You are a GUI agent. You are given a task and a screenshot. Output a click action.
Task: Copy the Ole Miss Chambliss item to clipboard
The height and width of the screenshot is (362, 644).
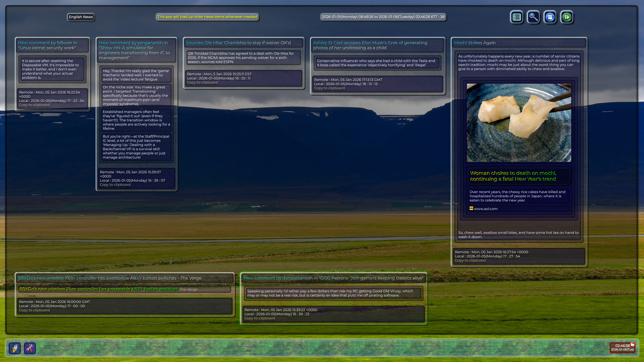(202, 82)
